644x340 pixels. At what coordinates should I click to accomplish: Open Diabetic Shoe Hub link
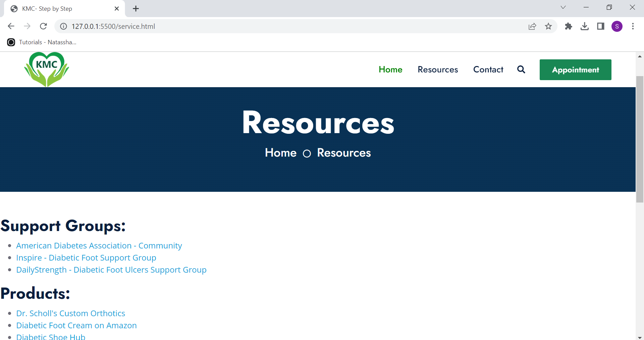51,336
